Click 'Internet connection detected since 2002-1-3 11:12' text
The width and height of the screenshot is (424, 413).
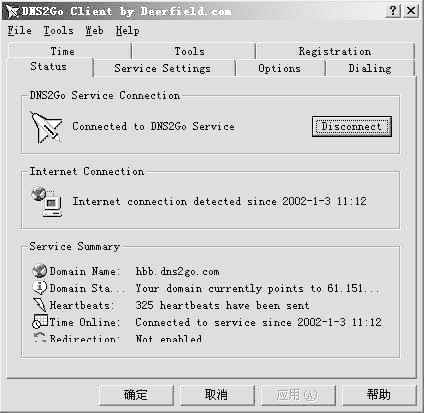220,201
